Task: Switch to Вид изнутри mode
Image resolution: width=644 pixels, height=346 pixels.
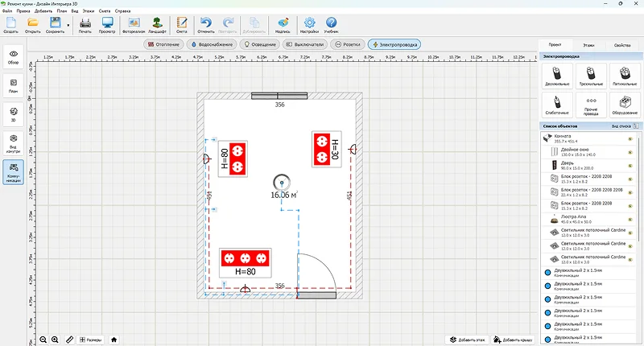Action: coord(13,143)
